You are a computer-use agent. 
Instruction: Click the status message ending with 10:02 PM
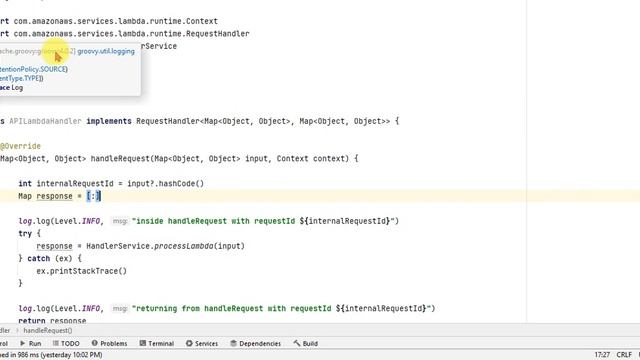click(51, 355)
